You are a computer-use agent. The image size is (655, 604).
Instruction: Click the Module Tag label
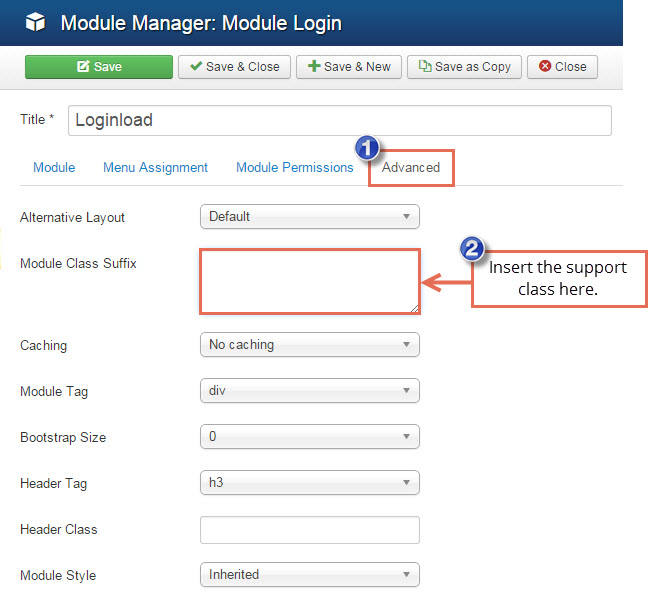click(x=54, y=391)
